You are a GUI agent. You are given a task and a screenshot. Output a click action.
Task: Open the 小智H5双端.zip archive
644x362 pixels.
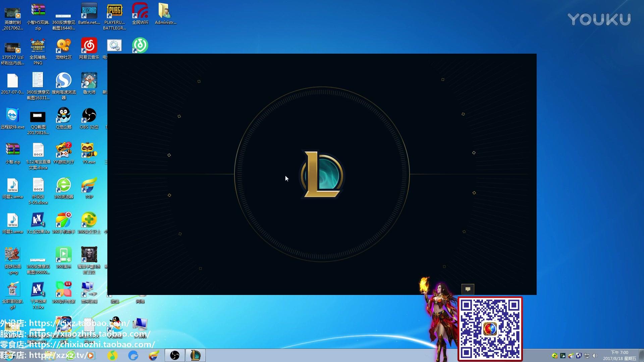[38, 16]
